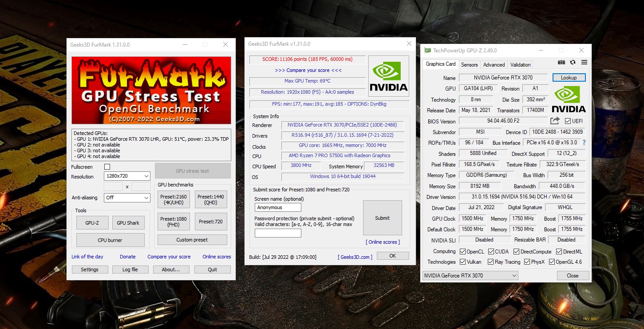Click the GPU-Z title bar app icon
644x329 pixels.
(427, 51)
